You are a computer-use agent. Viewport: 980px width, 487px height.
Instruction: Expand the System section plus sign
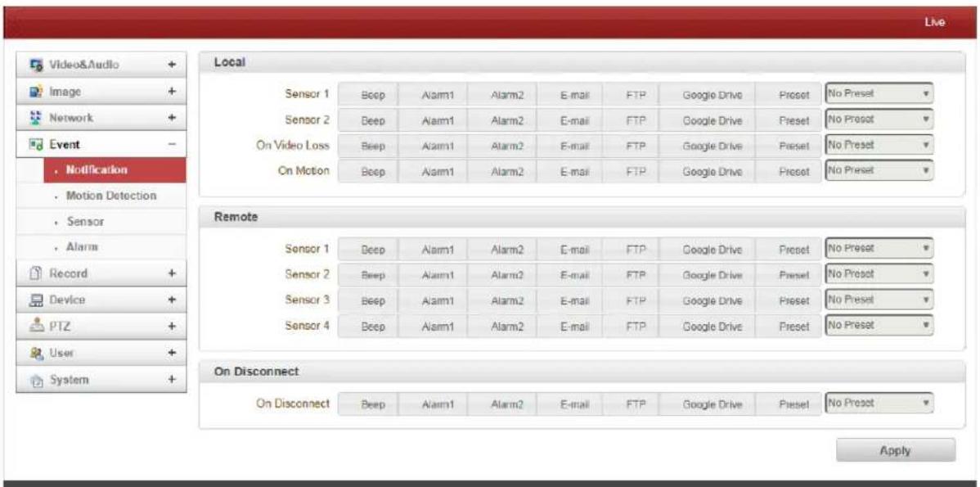[x=172, y=380]
